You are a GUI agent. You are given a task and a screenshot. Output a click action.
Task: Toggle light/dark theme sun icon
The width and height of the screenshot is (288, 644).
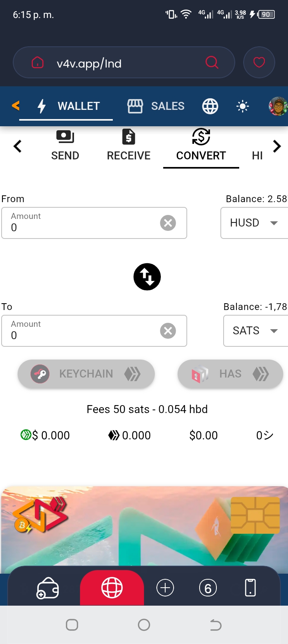coord(242,106)
